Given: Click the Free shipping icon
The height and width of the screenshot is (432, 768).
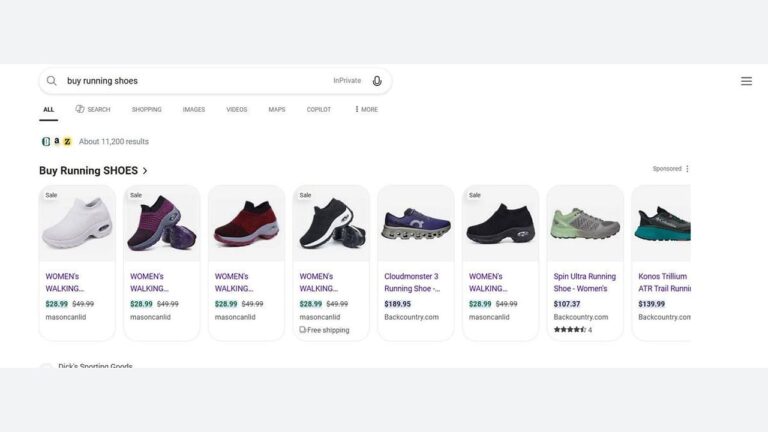Looking at the screenshot, I should tap(303, 330).
